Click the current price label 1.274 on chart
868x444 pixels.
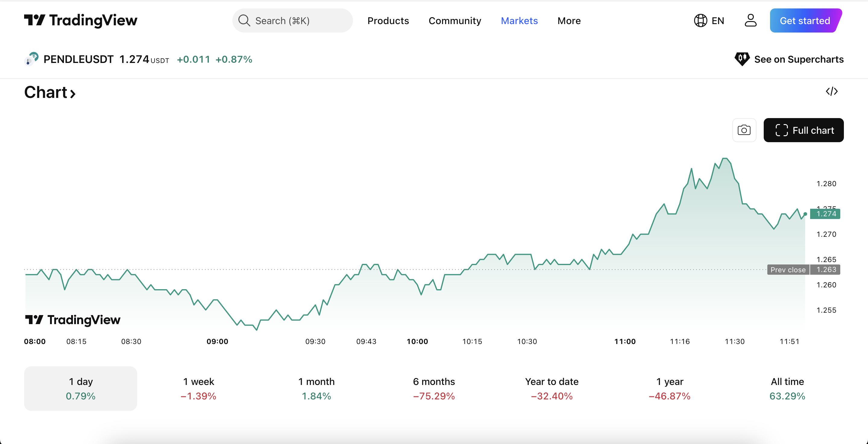tap(825, 214)
